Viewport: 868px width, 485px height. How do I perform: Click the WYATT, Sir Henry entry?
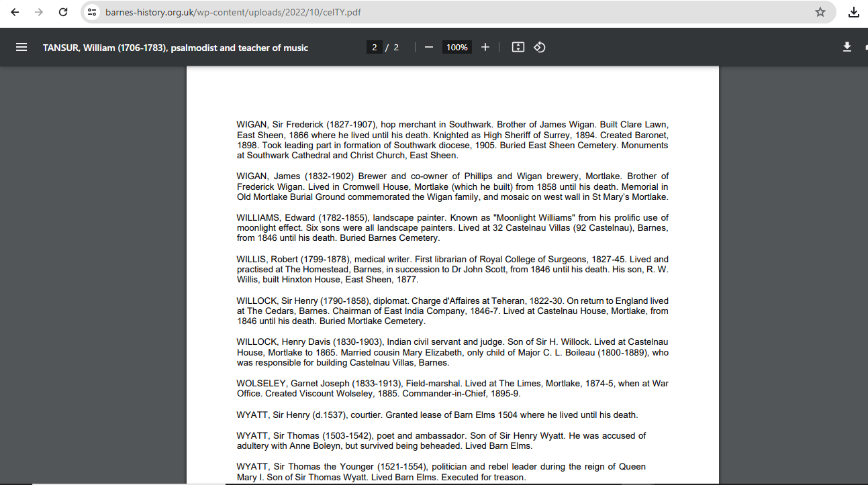[437, 415]
